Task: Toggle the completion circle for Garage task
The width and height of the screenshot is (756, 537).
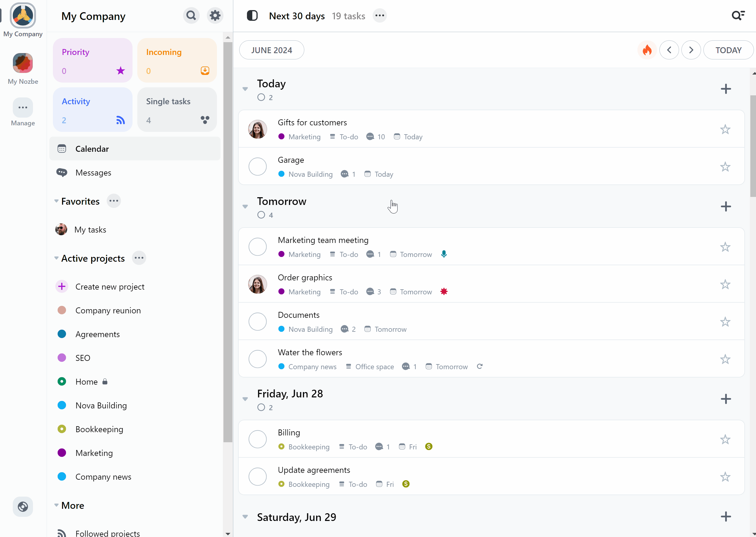Action: pos(258,167)
